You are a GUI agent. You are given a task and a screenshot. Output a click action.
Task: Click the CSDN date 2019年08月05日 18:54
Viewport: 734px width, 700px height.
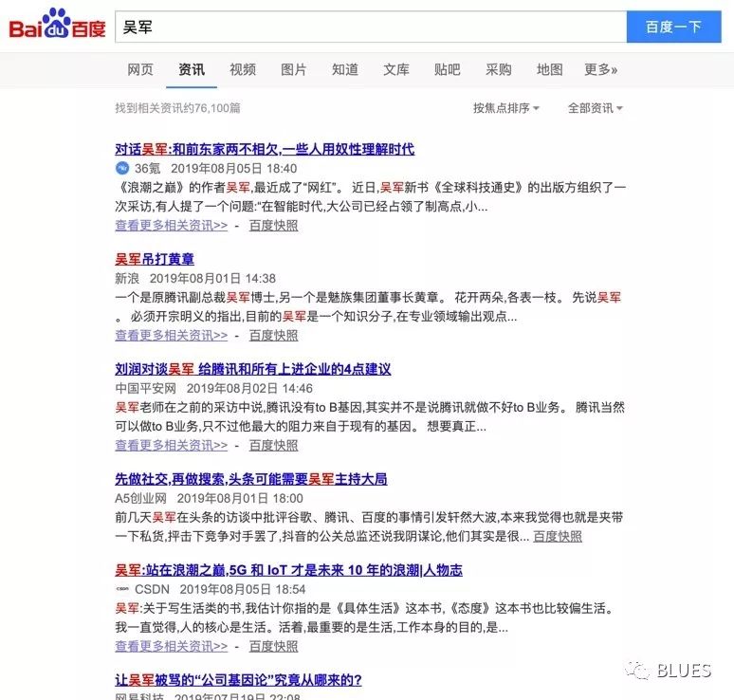[243, 589]
